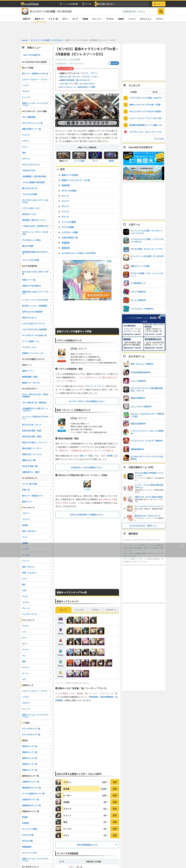Click the rank 1 badge in ranking list

[x=126, y=98]
